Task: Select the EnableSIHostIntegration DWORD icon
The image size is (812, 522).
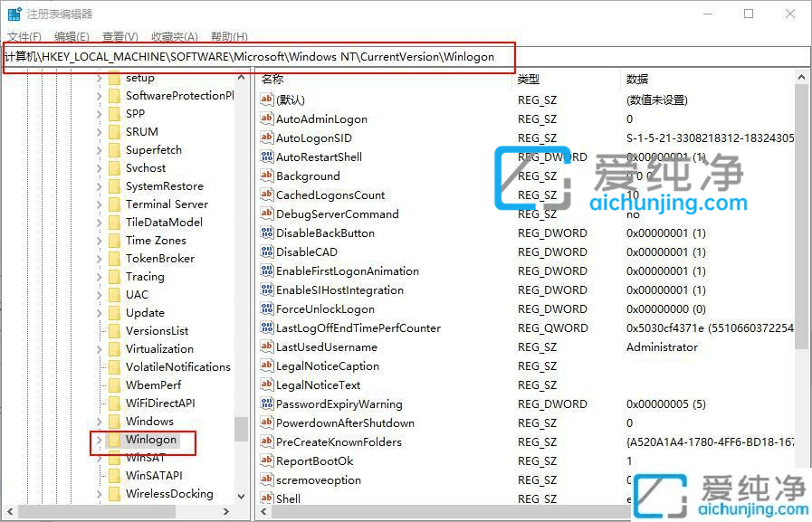Action: pos(267,289)
